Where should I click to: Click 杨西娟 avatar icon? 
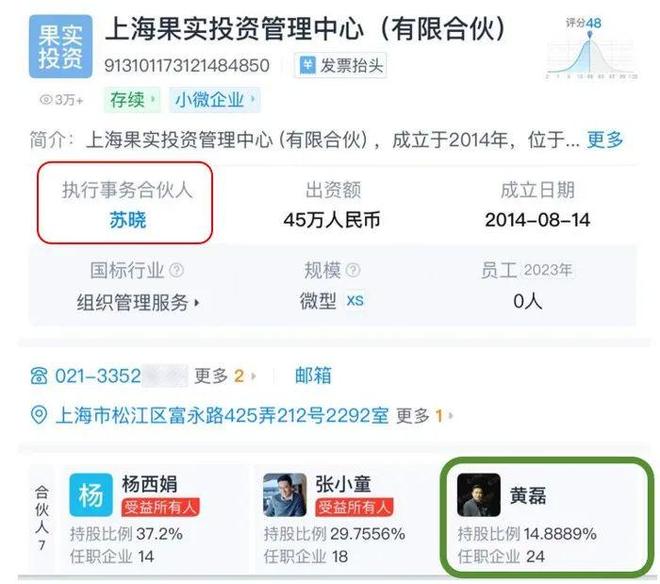click(x=91, y=495)
